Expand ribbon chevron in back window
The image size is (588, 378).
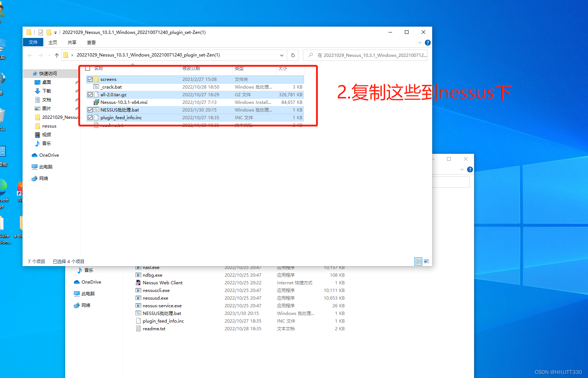tap(462, 169)
